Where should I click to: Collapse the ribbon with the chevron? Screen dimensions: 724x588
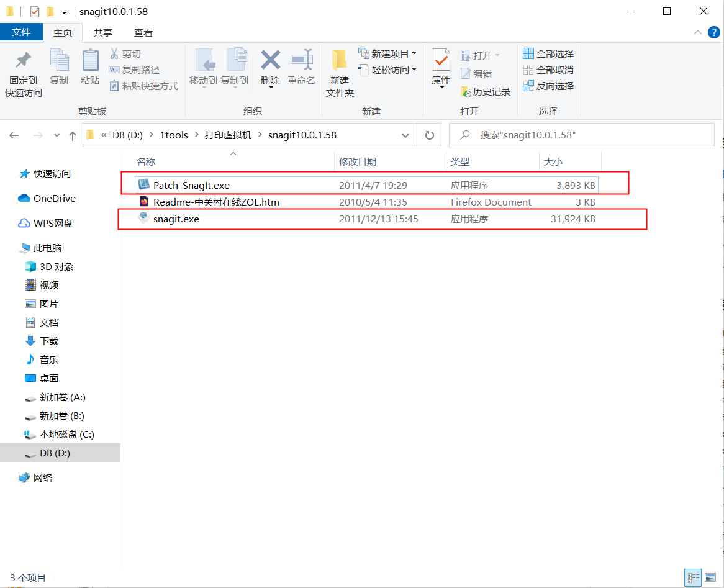(698, 32)
